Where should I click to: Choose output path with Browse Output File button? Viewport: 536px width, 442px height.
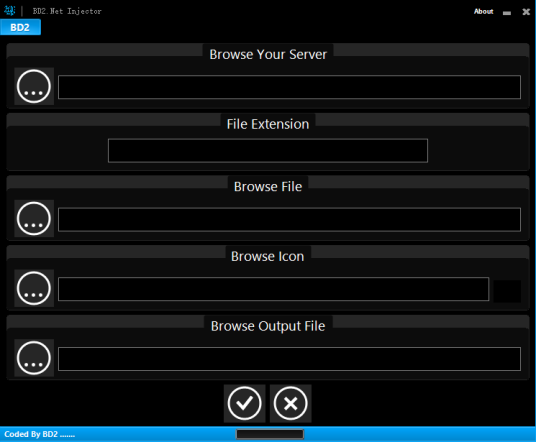[34, 358]
